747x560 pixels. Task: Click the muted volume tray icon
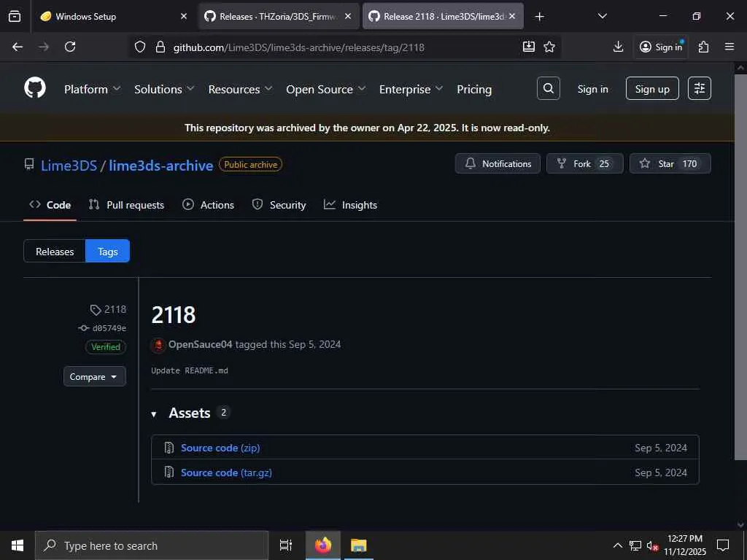tap(652, 545)
